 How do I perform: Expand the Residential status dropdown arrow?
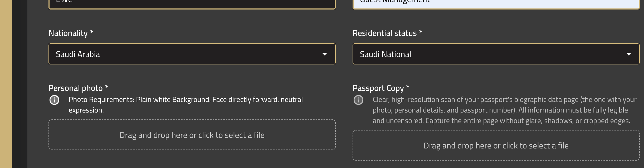pyautogui.click(x=629, y=54)
